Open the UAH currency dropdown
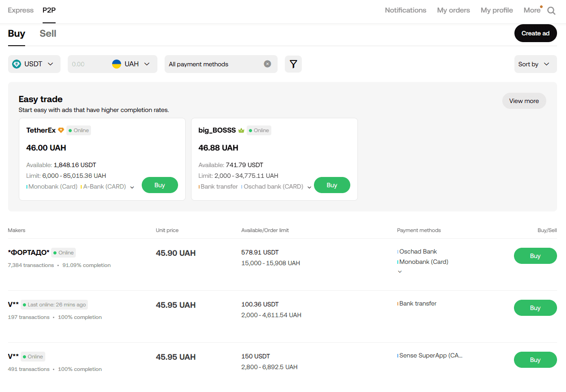This screenshot has width=566, height=392. [x=131, y=64]
